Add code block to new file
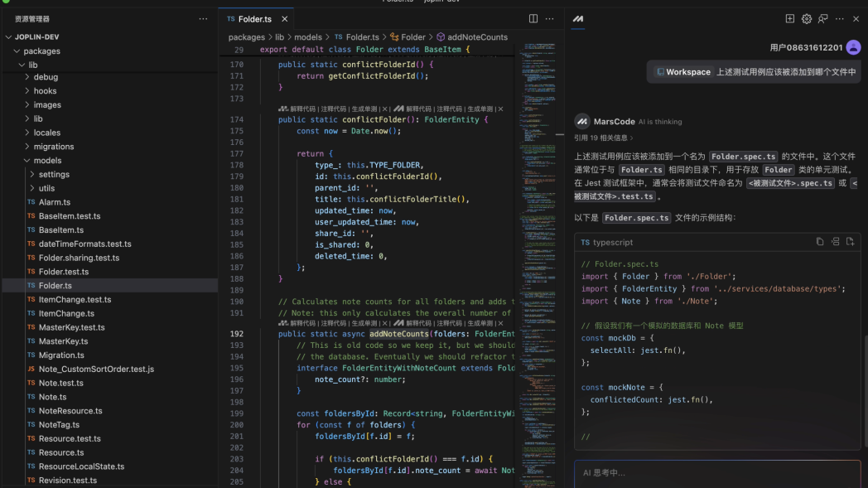Image resolution: width=868 pixels, height=488 pixels. click(x=850, y=242)
